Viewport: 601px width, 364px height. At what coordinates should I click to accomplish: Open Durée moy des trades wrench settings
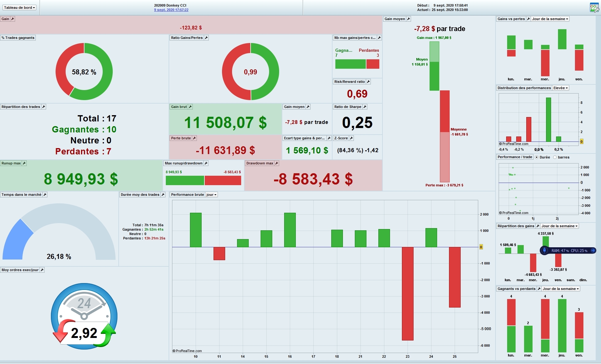(163, 195)
